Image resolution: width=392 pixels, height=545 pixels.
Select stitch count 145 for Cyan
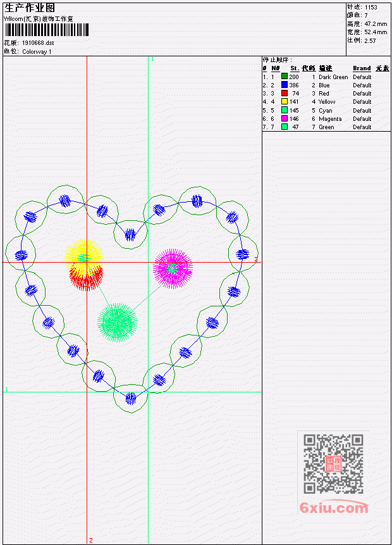(x=294, y=111)
